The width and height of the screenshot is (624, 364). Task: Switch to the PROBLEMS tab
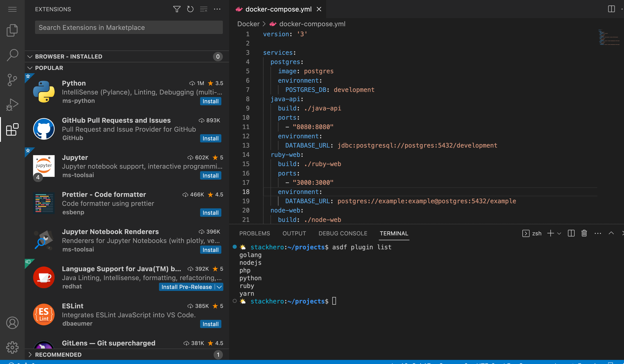pos(255,233)
